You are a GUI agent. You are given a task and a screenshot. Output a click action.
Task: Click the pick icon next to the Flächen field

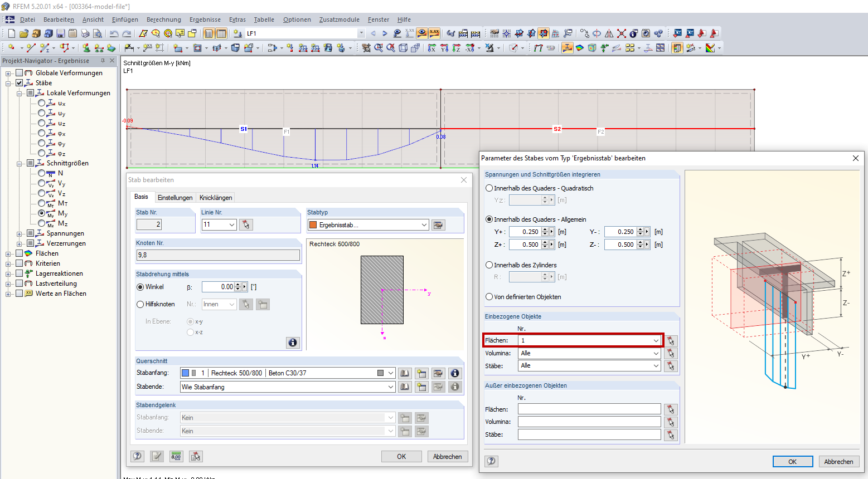(x=671, y=340)
